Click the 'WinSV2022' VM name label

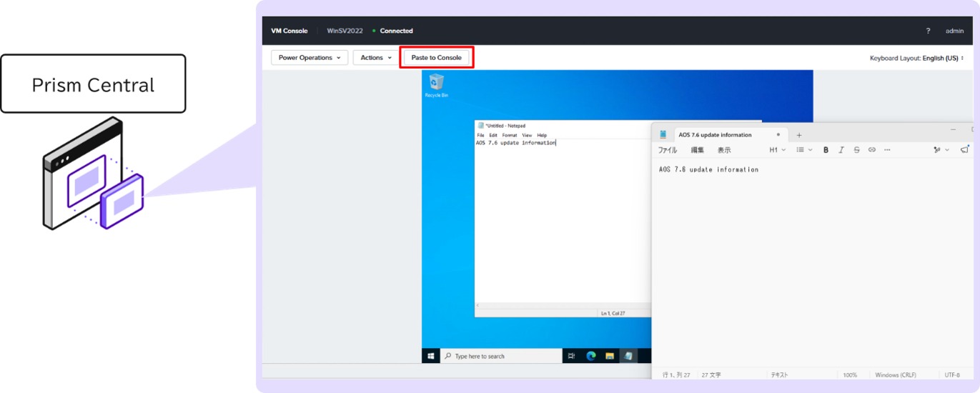pyautogui.click(x=345, y=31)
